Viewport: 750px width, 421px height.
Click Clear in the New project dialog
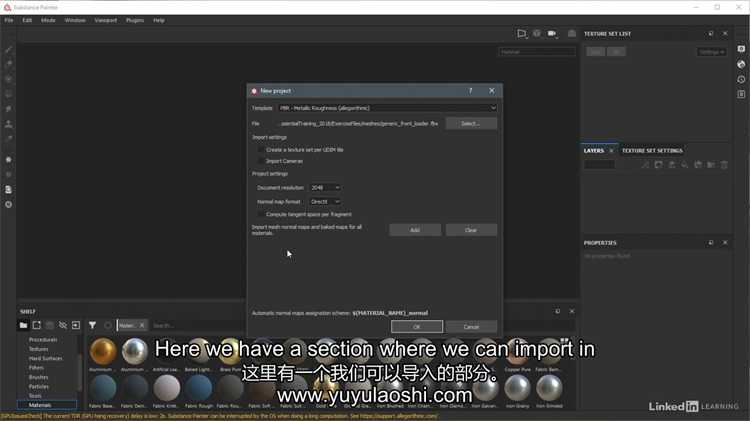pos(471,230)
